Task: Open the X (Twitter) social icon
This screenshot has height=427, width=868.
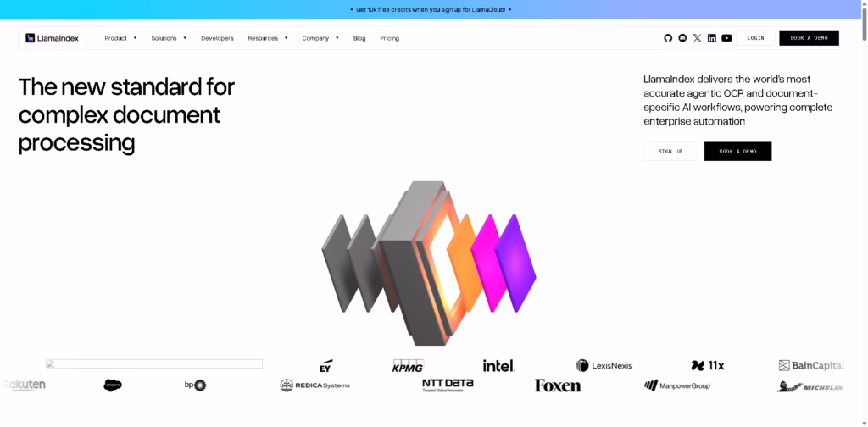Action: (x=697, y=38)
